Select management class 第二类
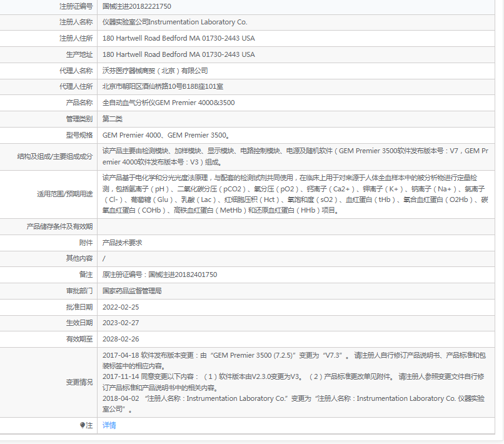The width and height of the screenshot is (504, 444). (x=113, y=119)
